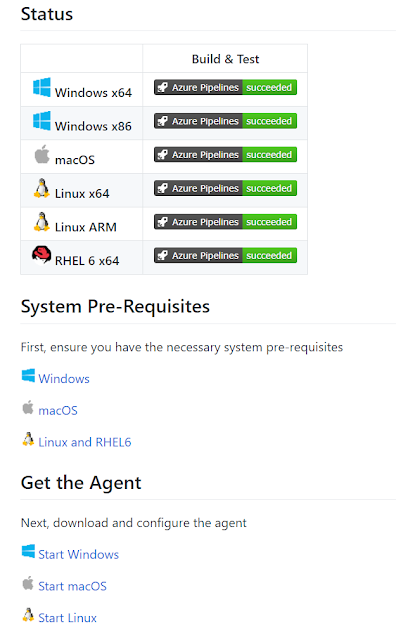Click the penguin icon next to Linux and RHEL6

[28, 439]
